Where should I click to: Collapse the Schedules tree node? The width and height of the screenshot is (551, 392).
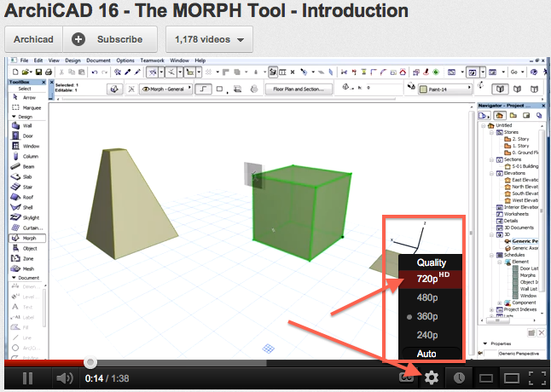point(493,255)
